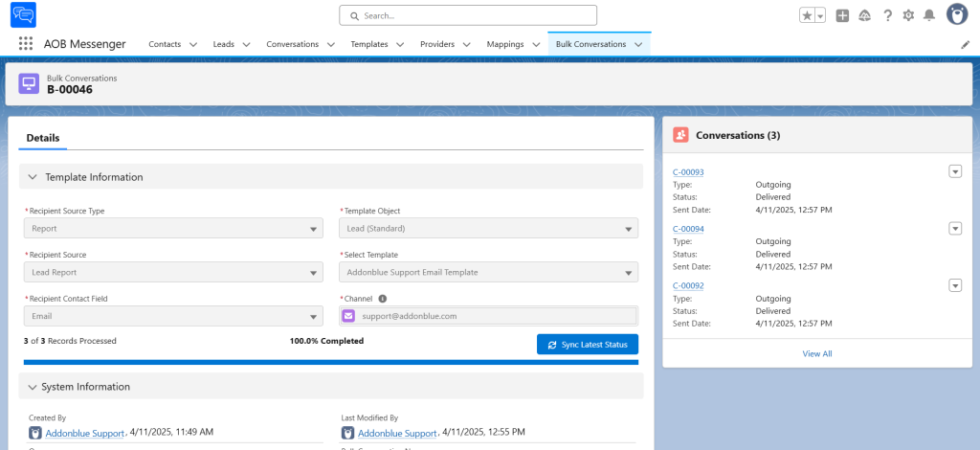Click the pencil edit navigation icon

coord(965,44)
